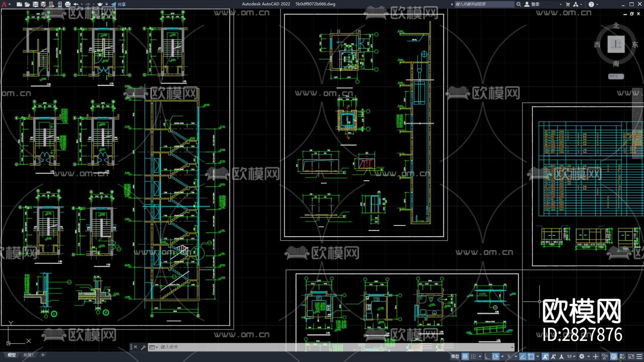Expand the AutoCAD application menu
644x362 pixels.
tap(5, 4)
